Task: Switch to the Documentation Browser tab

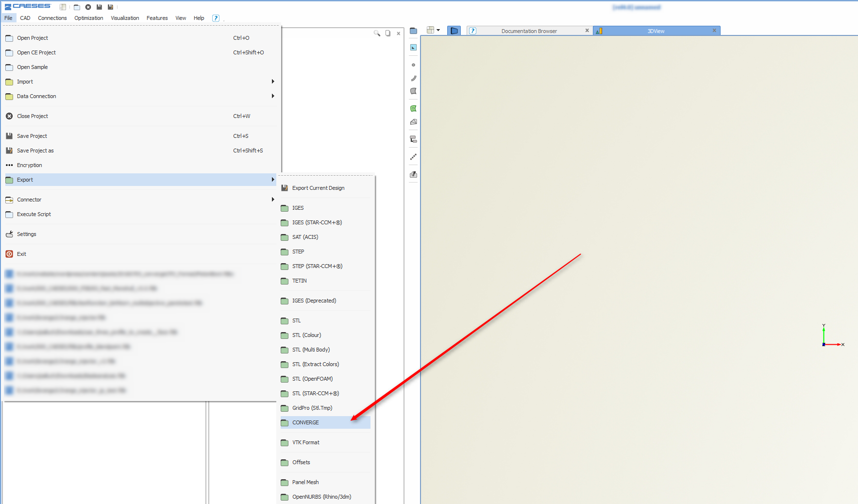Action: pos(529,31)
